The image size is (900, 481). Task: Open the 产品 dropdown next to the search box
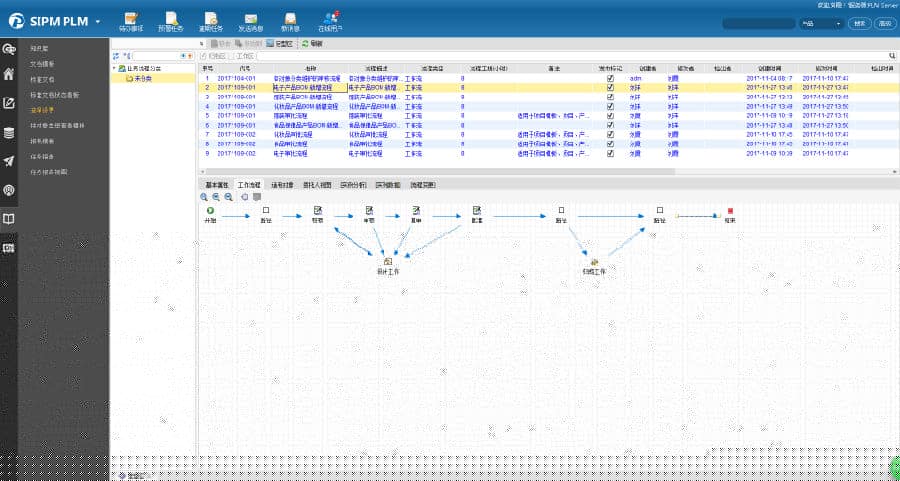point(821,24)
